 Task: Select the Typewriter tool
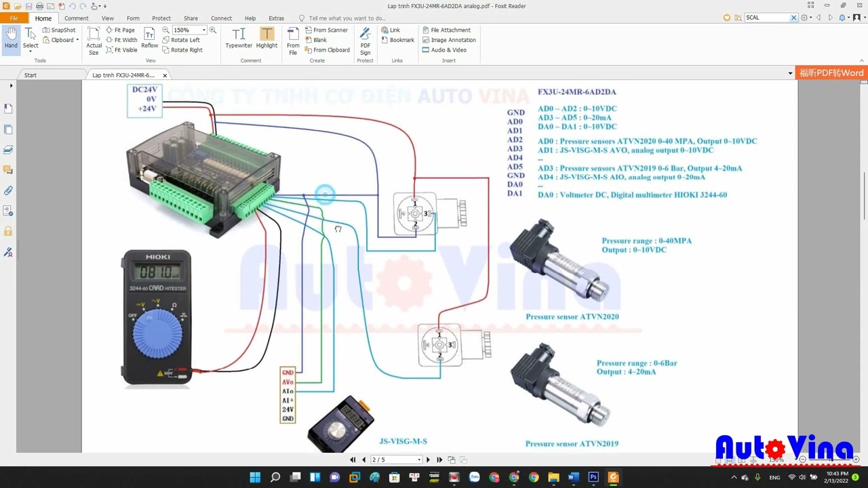coord(239,38)
